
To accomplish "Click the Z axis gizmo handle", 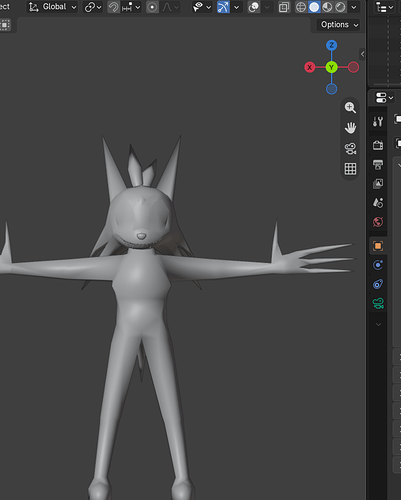I will click(x=331, y=45).
